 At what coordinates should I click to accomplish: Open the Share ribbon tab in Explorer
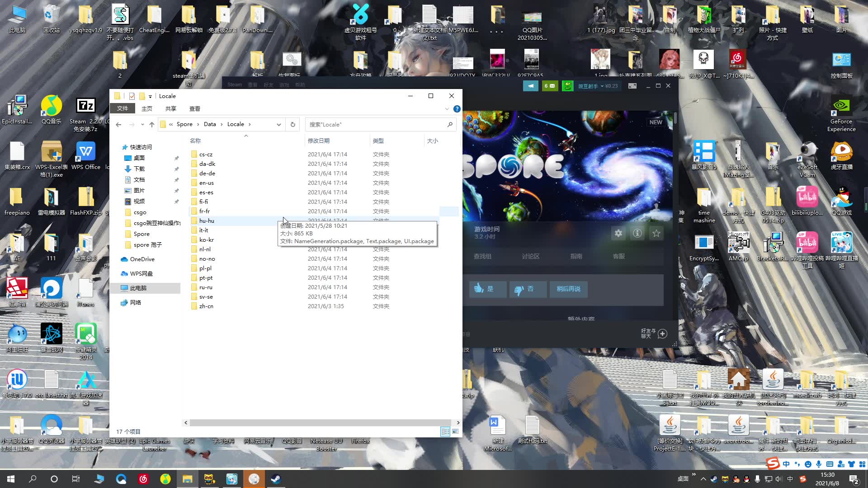point(171,108)
